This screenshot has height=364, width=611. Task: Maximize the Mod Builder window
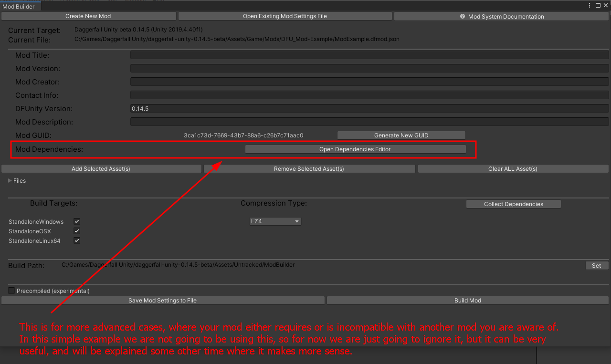[598, 5]
